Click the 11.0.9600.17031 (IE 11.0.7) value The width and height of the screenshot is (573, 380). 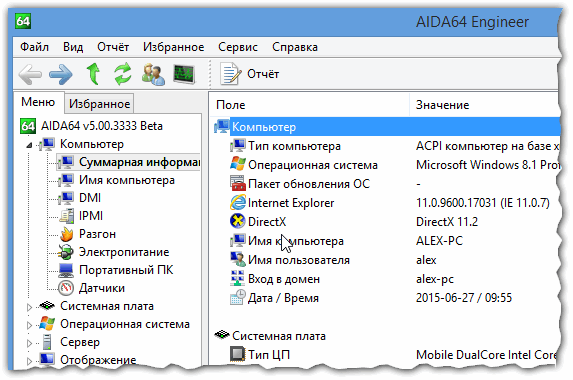(483, 203)
